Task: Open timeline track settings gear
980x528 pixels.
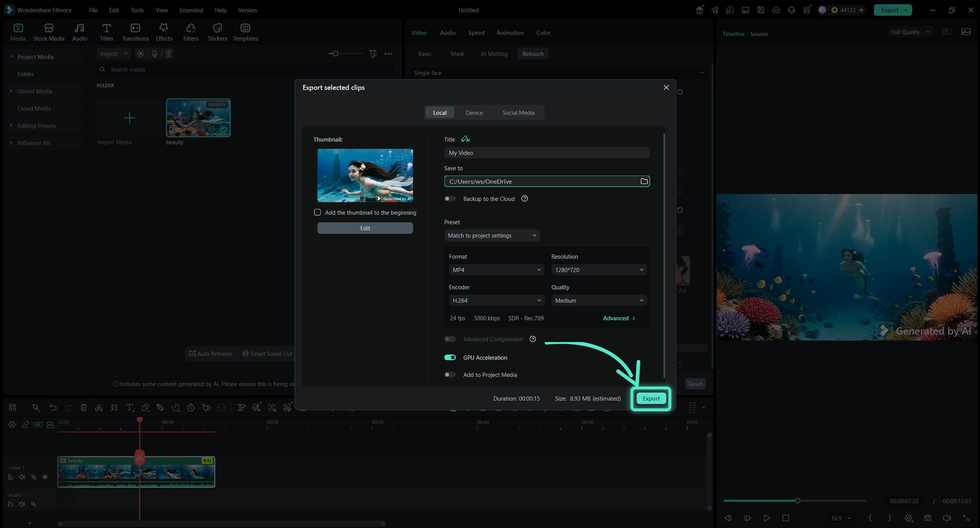Action: point(12,424)
